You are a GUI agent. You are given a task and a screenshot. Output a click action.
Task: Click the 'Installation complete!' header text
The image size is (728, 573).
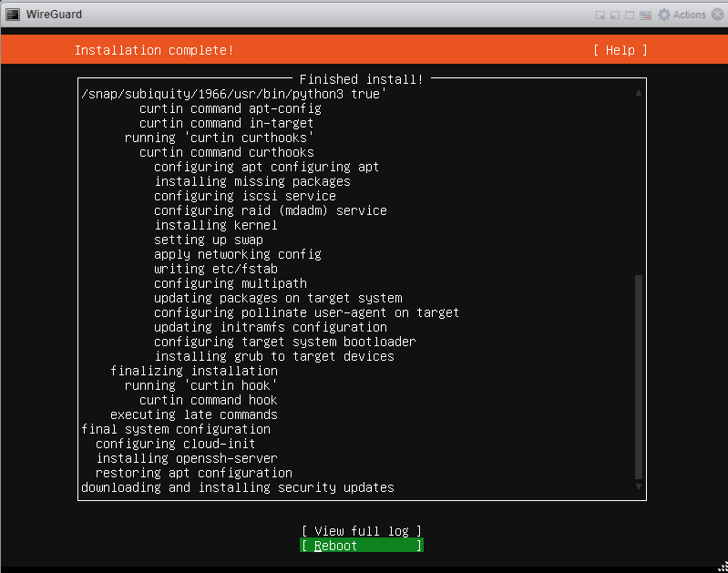pos(154,50)
